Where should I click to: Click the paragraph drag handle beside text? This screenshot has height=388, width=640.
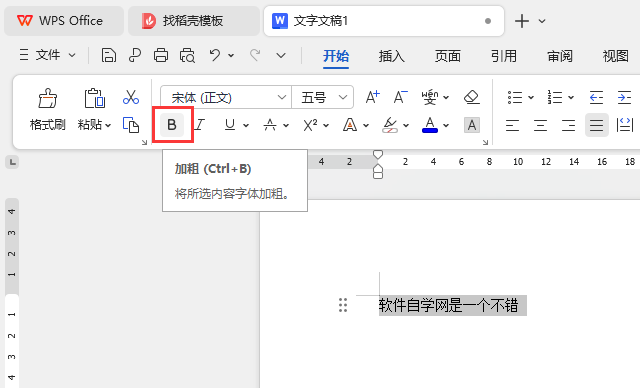click(343, 305)
